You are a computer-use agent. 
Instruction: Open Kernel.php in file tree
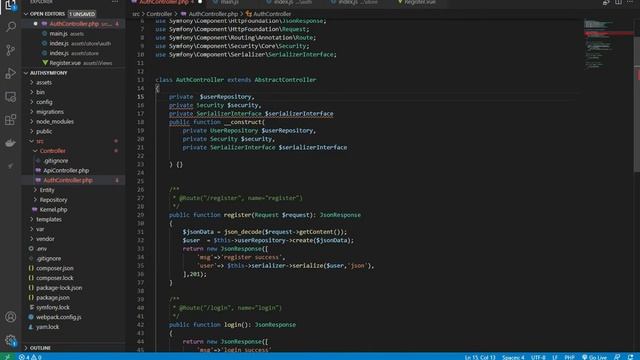click(74, 210)
